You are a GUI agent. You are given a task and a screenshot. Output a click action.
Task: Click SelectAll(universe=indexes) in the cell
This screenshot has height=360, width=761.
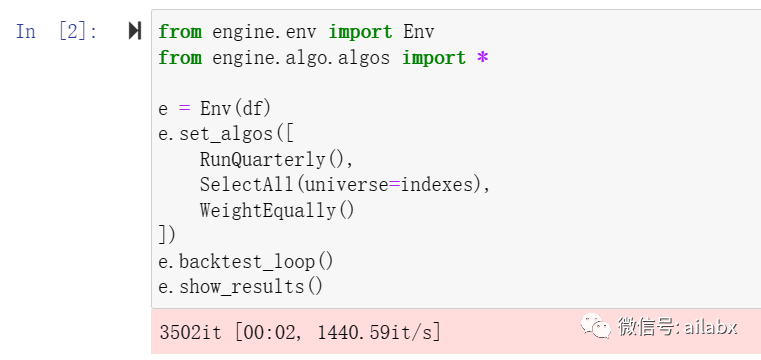(x=345, y=185)
